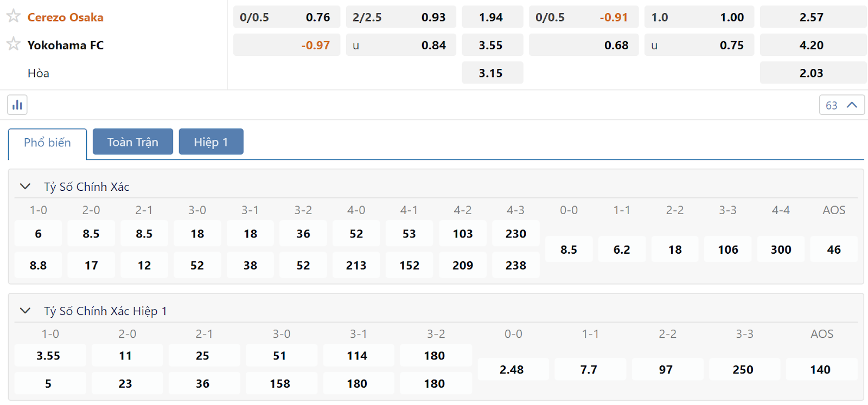868x405 pixels.
Task: Open the Toàn Trận tab
Action: click(133, 142)
